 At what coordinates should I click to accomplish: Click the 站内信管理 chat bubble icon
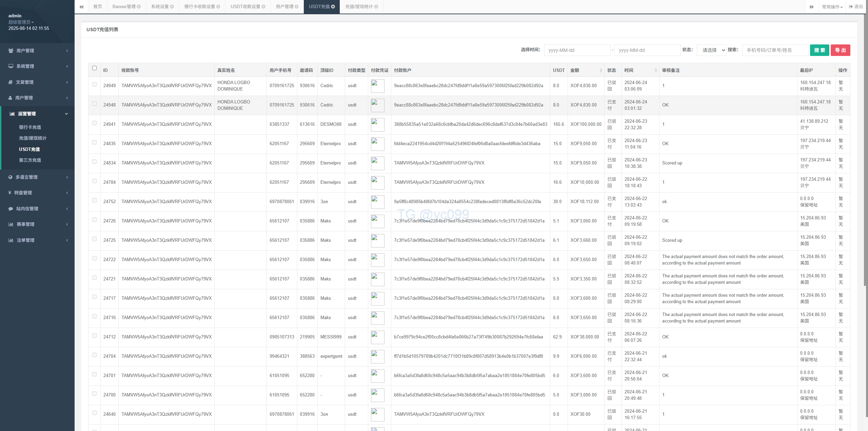point(11,209)
